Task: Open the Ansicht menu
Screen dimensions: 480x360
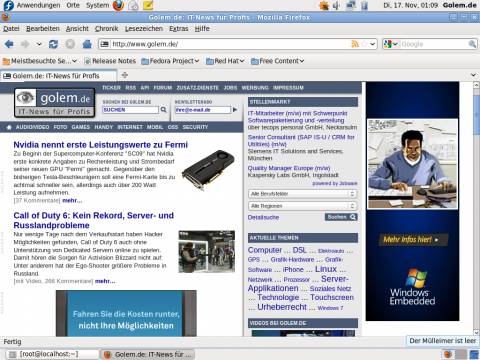Action: click(77, 29)
